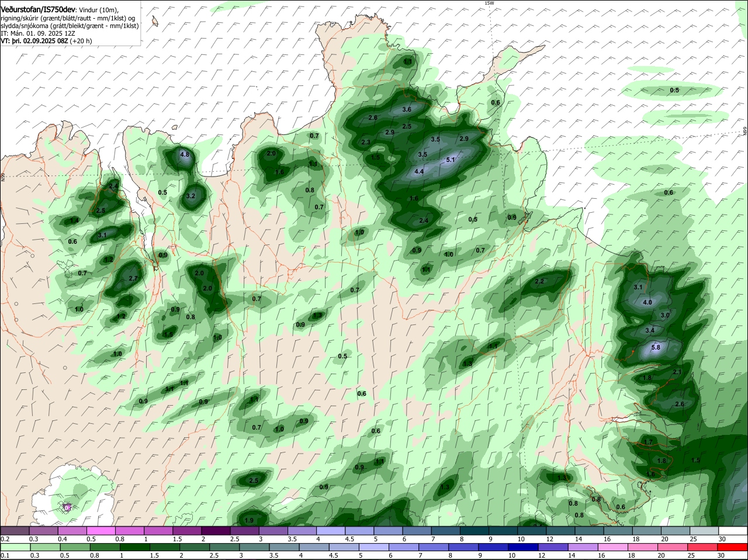Click the 'slydda/snjókoma' legend description line

70,26
